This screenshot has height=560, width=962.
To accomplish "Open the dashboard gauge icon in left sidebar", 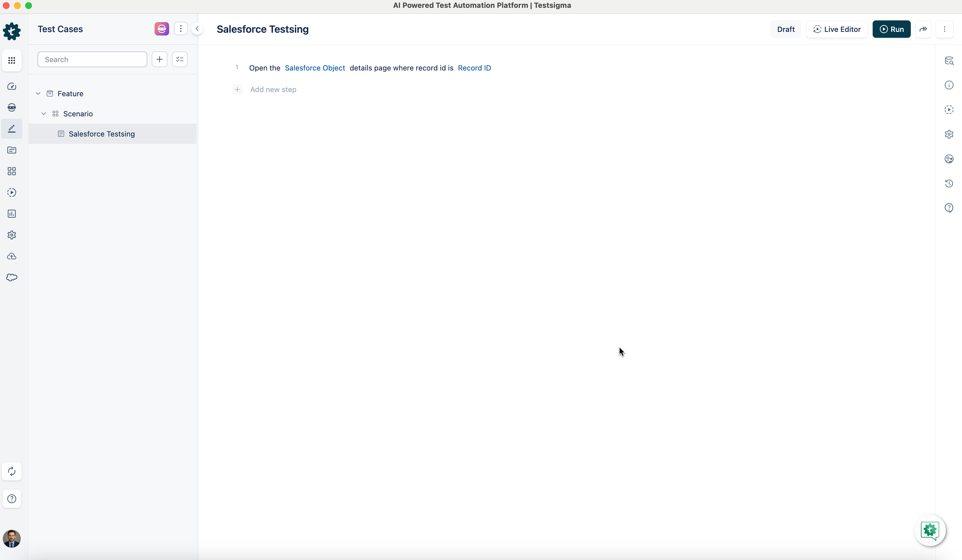I will click(x=12, y=87).
